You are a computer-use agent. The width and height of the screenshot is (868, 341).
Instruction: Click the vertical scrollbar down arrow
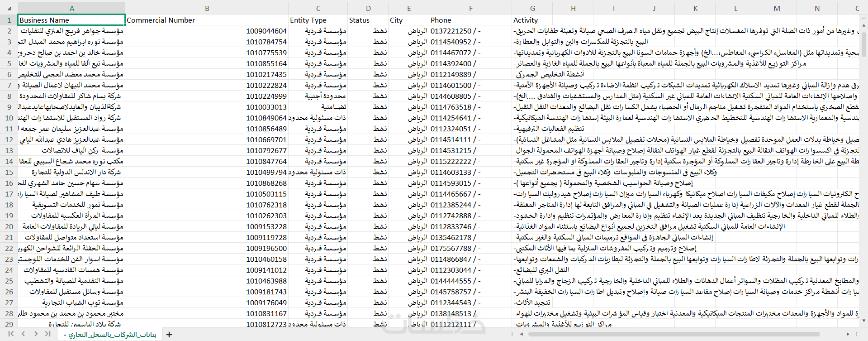tap(863, 321)
